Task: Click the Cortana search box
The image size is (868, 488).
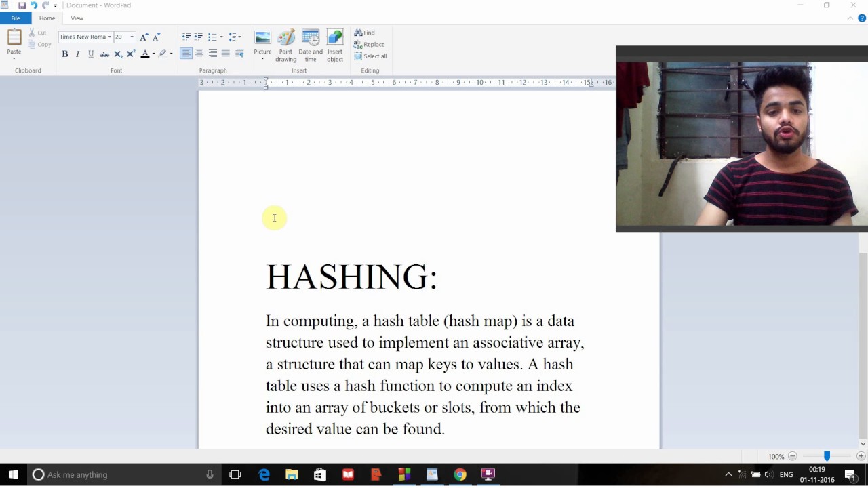Action: click(x=123, y=474)
